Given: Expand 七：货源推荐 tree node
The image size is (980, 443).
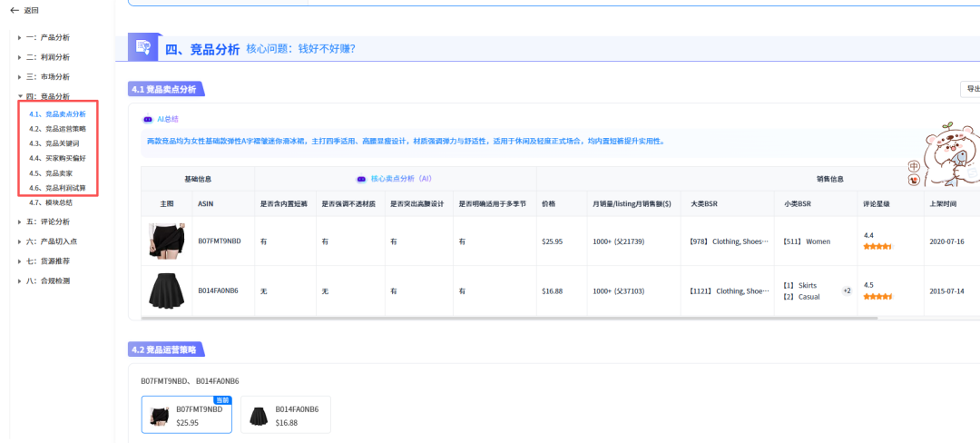Looking at the screenshot, I should pyautogui.click(x=20, y=261).
